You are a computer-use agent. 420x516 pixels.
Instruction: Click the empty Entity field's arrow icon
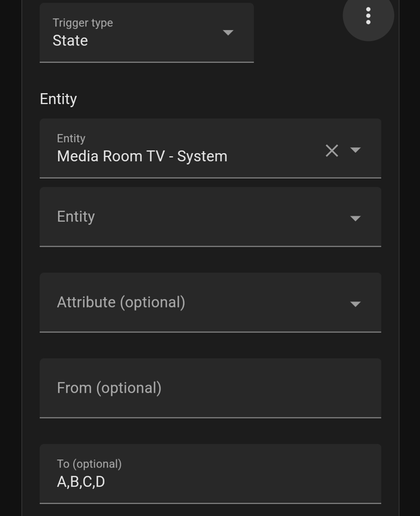point(356,218)
